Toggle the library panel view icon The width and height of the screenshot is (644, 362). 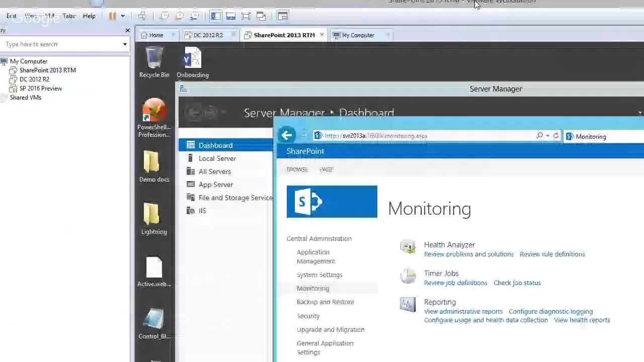215,16
